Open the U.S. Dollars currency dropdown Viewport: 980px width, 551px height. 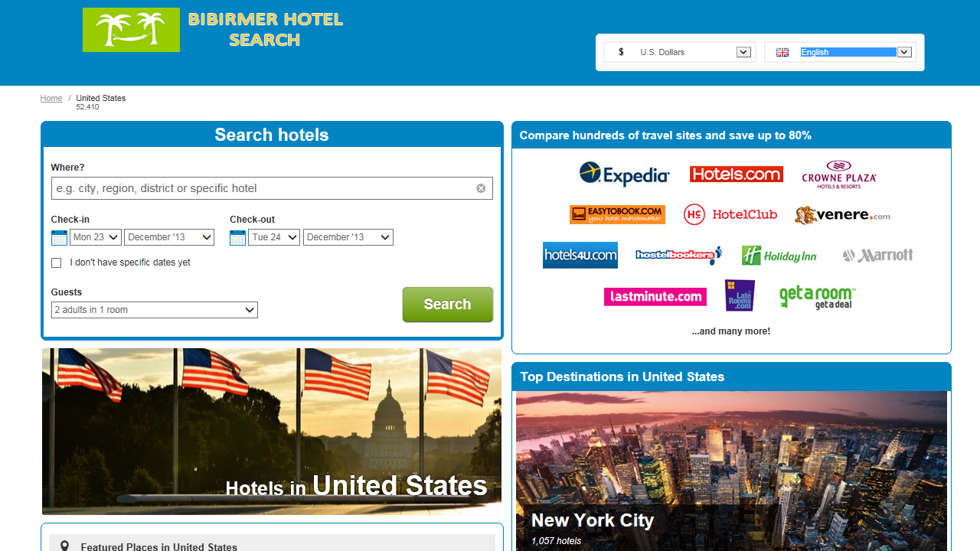click(680, 52)
